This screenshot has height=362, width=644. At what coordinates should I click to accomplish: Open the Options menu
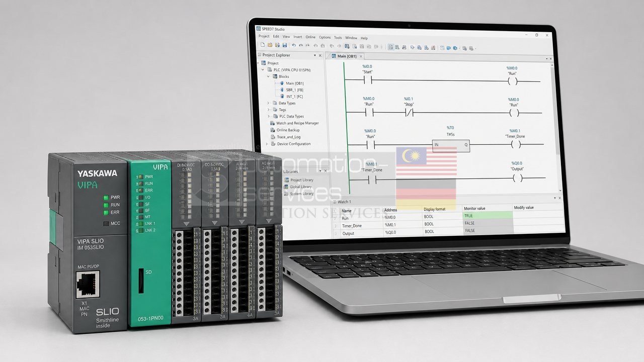point(325,37)
